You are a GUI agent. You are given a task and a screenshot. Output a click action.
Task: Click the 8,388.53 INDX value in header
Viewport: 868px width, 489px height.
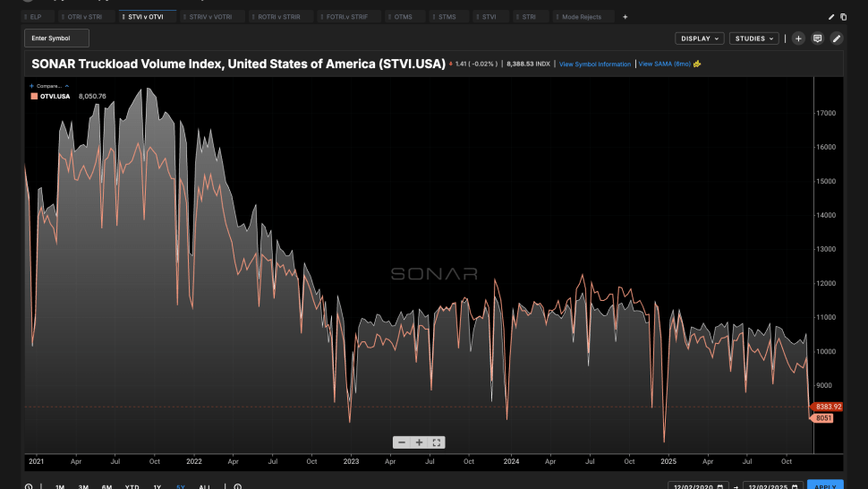528,64
